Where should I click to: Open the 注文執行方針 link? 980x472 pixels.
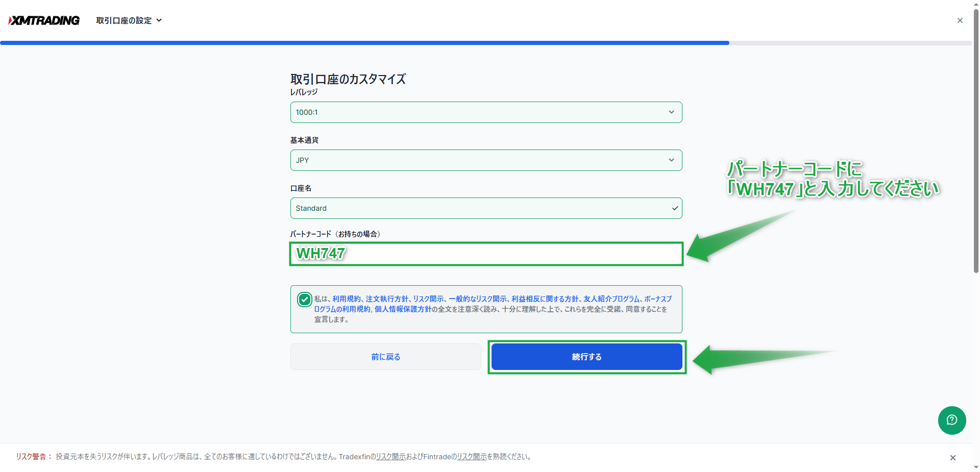coord(387,299)
